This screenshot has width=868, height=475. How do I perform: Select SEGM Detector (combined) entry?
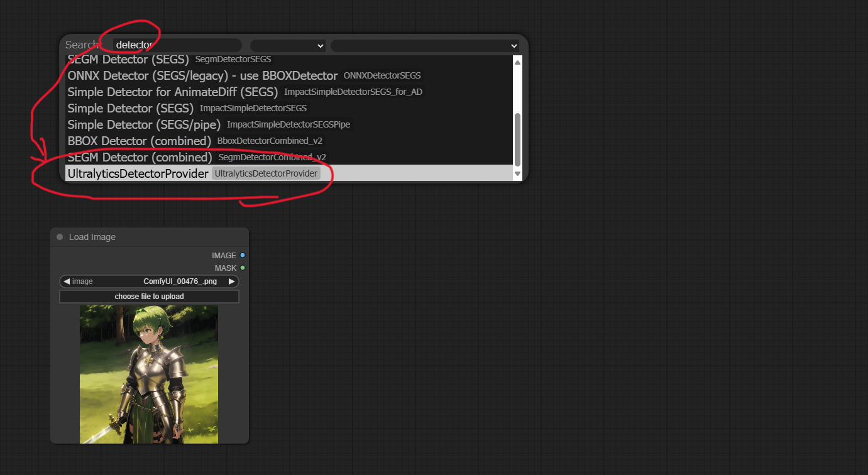(x=289, y=157)
